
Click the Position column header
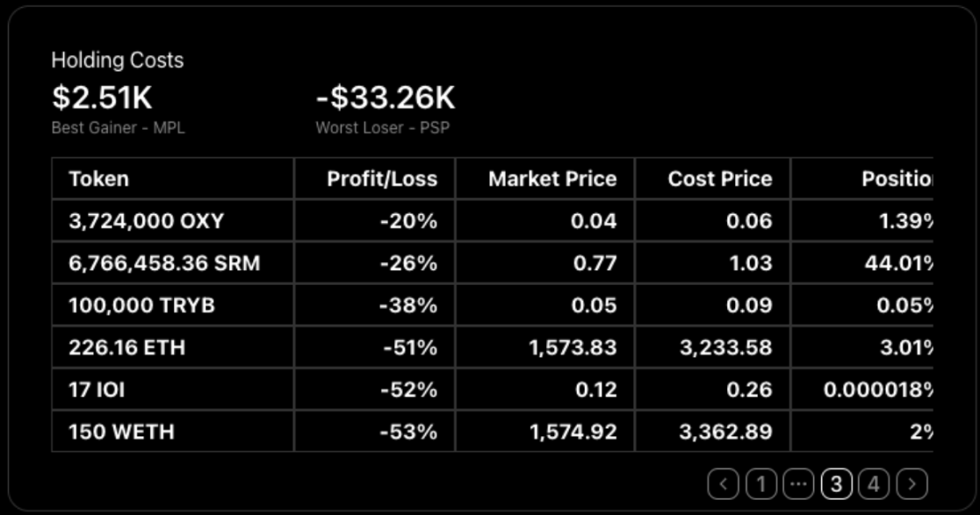[x=896, y=179]
